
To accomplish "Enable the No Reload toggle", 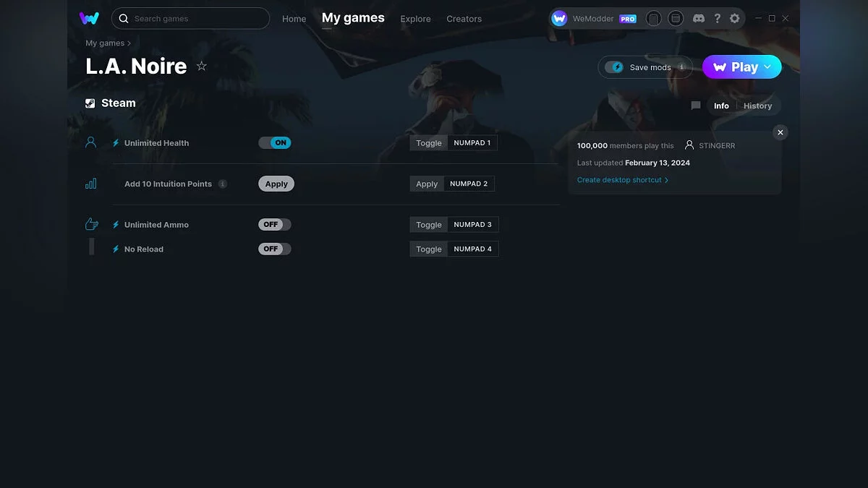I will (x=275, y=249).
